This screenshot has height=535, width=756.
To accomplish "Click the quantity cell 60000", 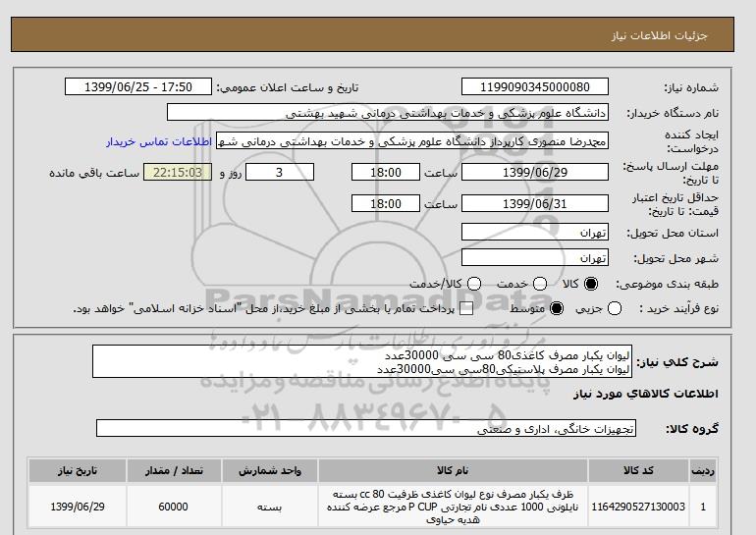I will (x=174, y=508).
